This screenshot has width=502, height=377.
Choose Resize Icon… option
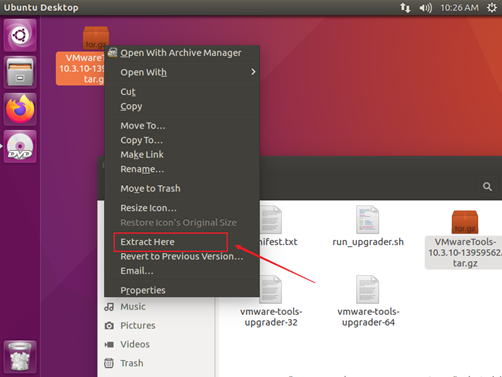pos(182,208)
